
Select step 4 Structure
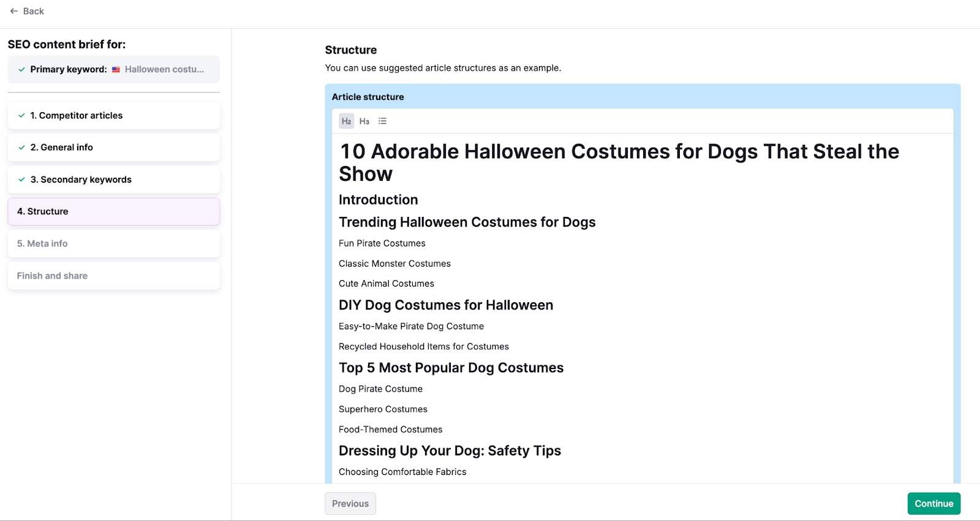pos(114,211)
